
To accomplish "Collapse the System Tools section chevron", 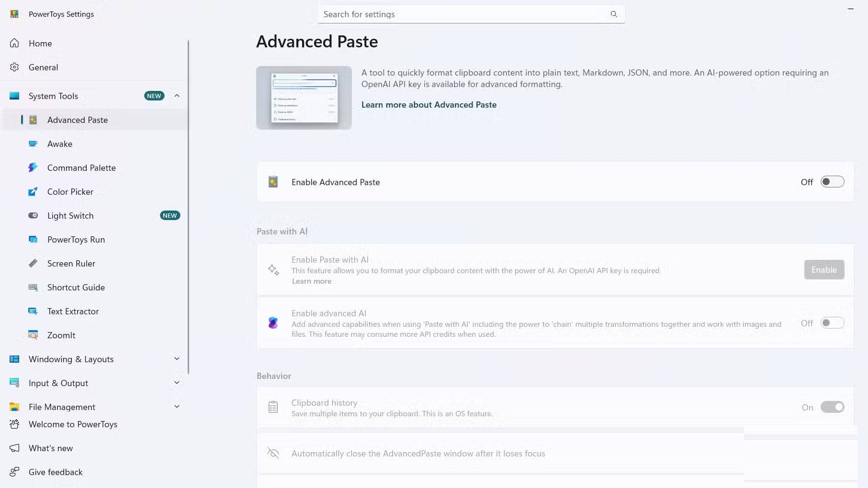I will point(177,96).
